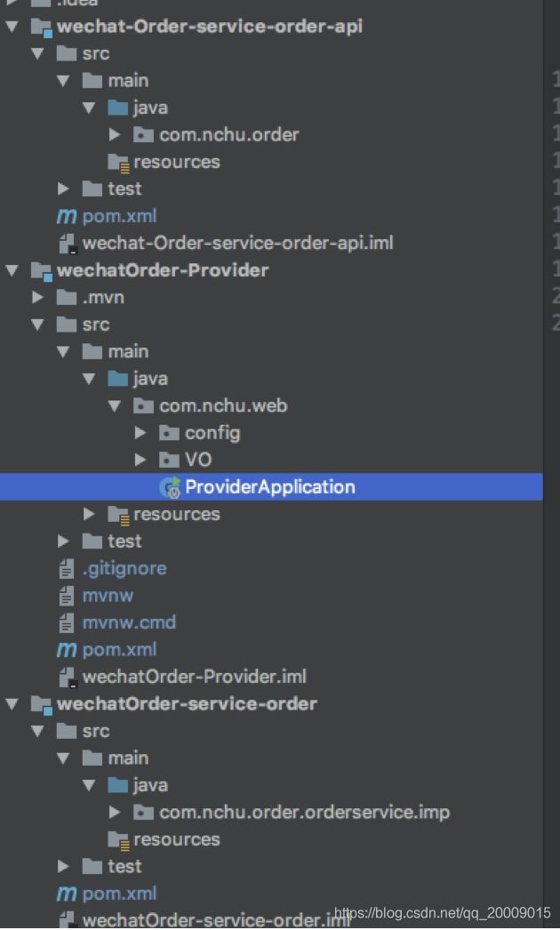Click Maven icon of wechatOrder-Provider pom.xml
Screen dimensions: 560x930
coord(67,650)
